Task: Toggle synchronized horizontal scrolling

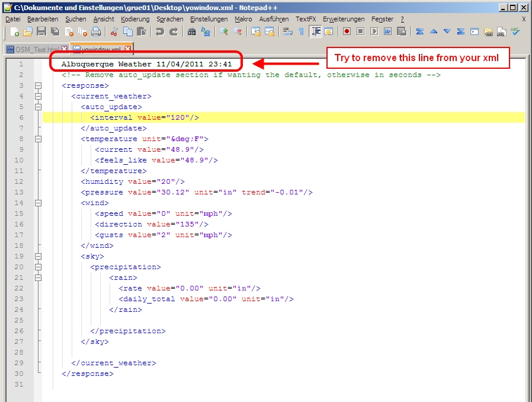Action: click(270, 31)
